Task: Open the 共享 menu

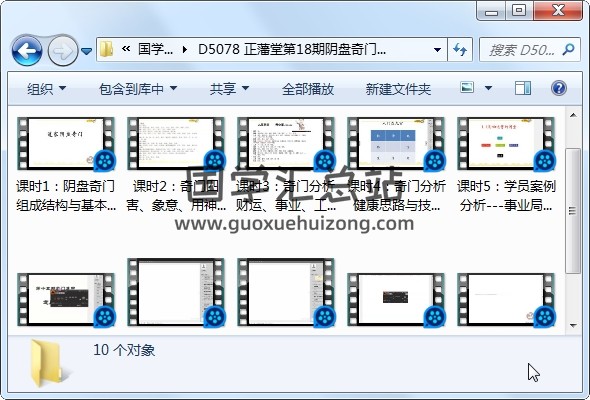Action: click(x=229, y=89)
